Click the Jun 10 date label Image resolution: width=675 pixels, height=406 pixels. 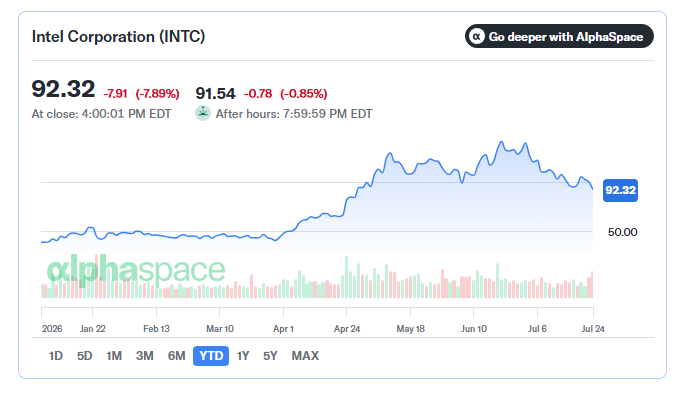[474, 329]
